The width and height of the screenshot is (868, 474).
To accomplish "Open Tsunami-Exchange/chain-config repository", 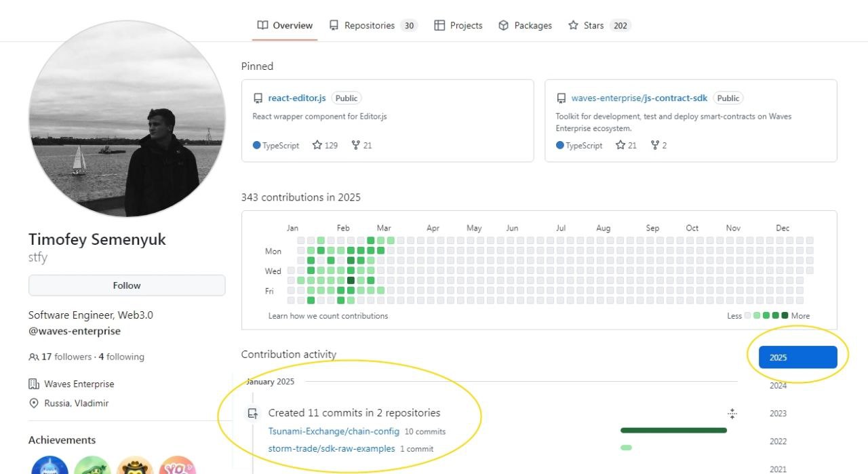I will [334, 431].
